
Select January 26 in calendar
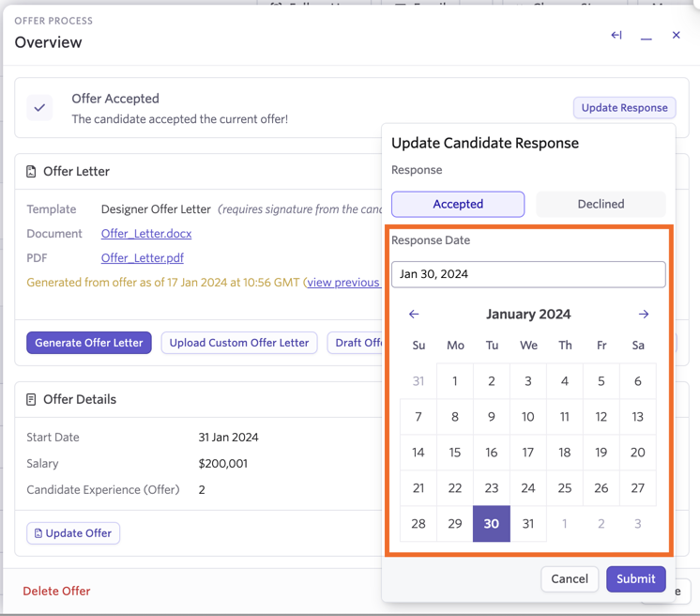coord(601,488)
